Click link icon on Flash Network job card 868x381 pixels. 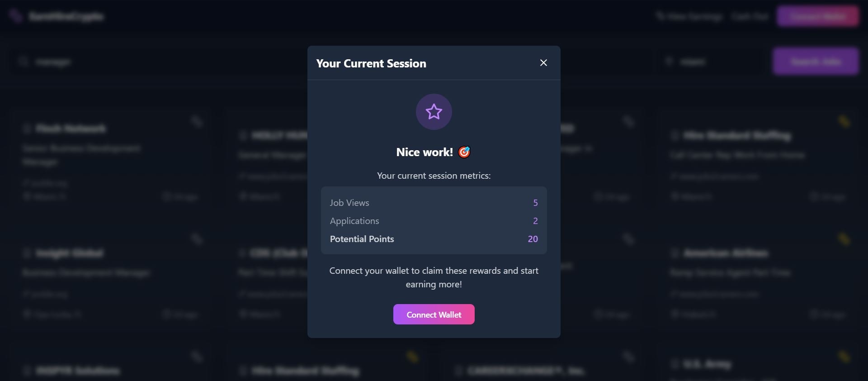pos(197,121)
